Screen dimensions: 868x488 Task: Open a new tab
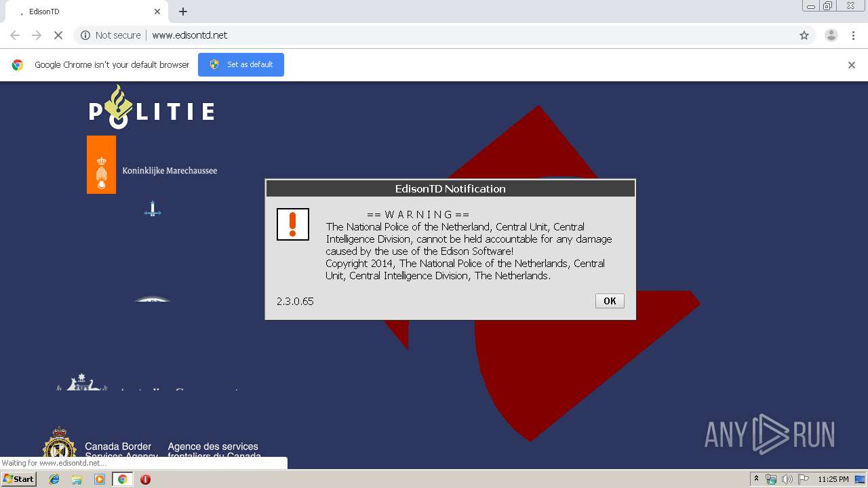click(x=183, y=12)
